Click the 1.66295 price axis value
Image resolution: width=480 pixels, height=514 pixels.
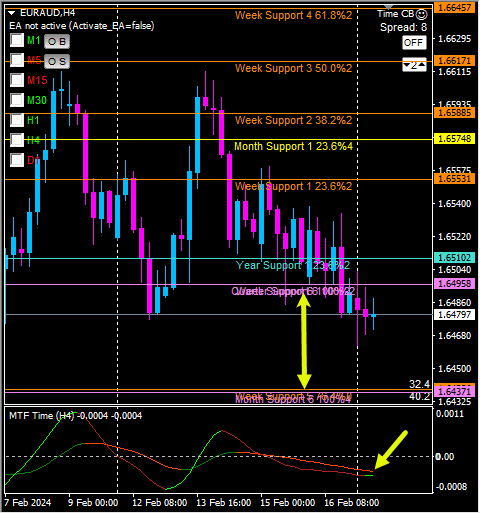point(455,39)
